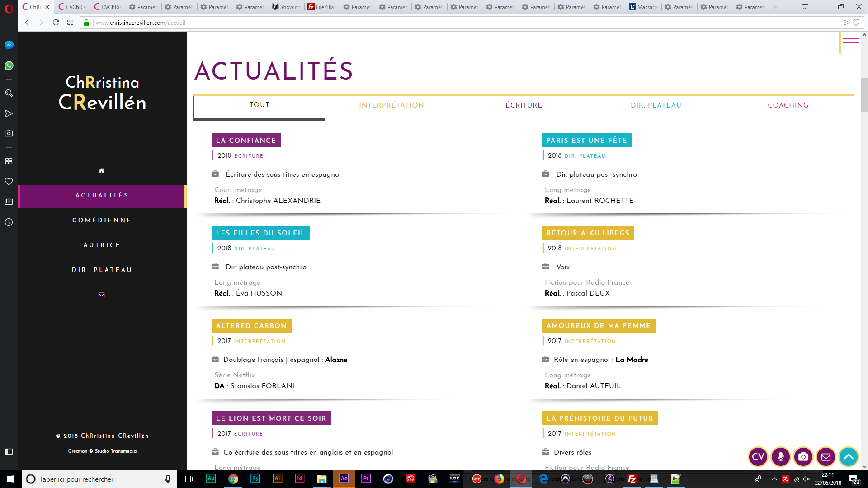Click the round microphone button
Image resolution: width=868 pixels, height=488 pixels.
781,457
